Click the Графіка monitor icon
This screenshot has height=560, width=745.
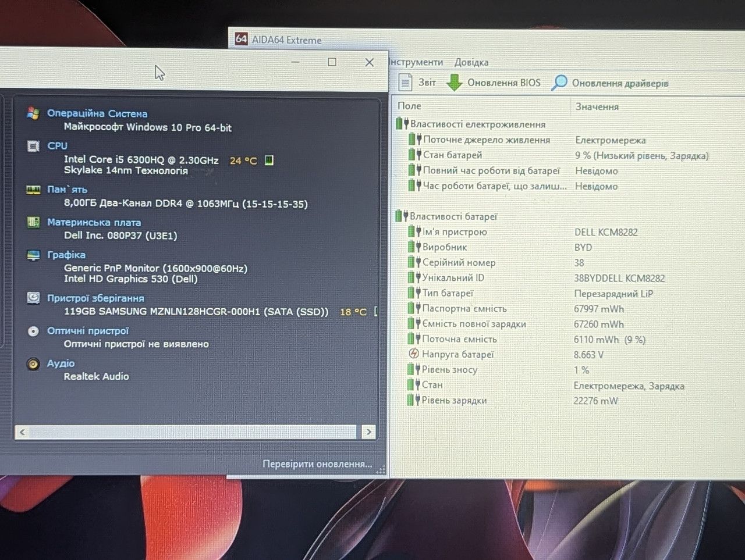click(33, 255)
